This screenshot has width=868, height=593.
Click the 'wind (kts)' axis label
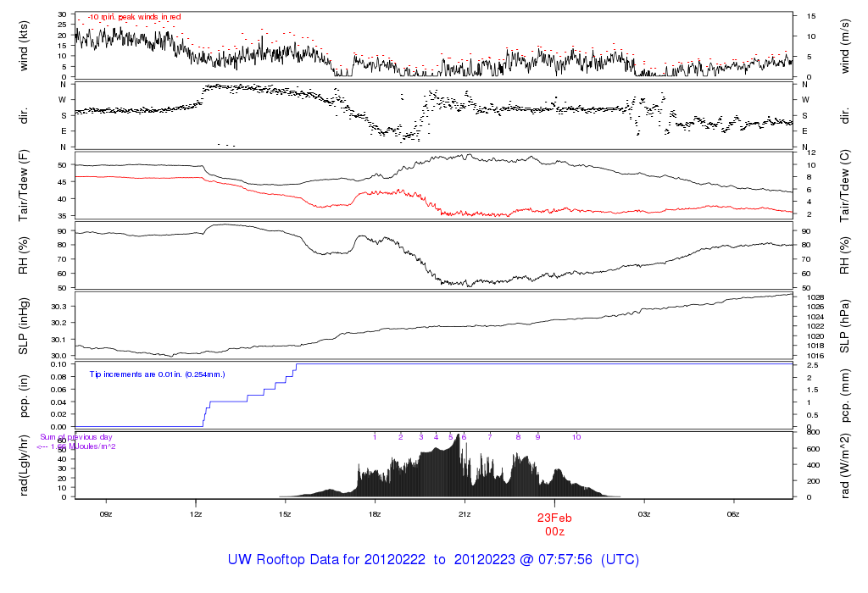point(23,46)
